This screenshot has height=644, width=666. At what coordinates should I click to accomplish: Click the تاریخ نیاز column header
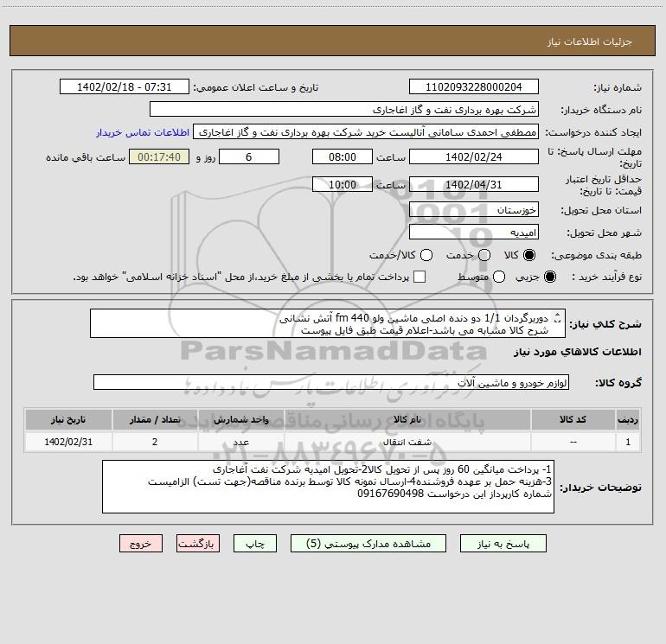68,419
